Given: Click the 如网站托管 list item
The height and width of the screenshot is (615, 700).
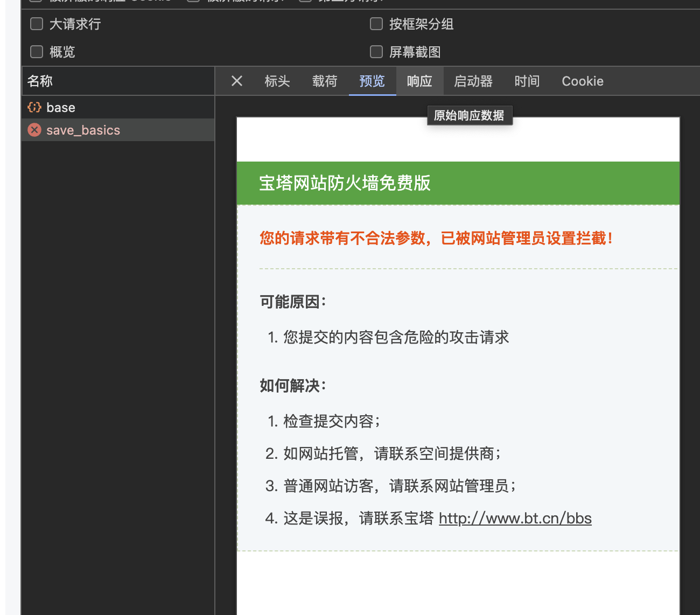Looking at the screenshot, I should click(x=392, y=453).
